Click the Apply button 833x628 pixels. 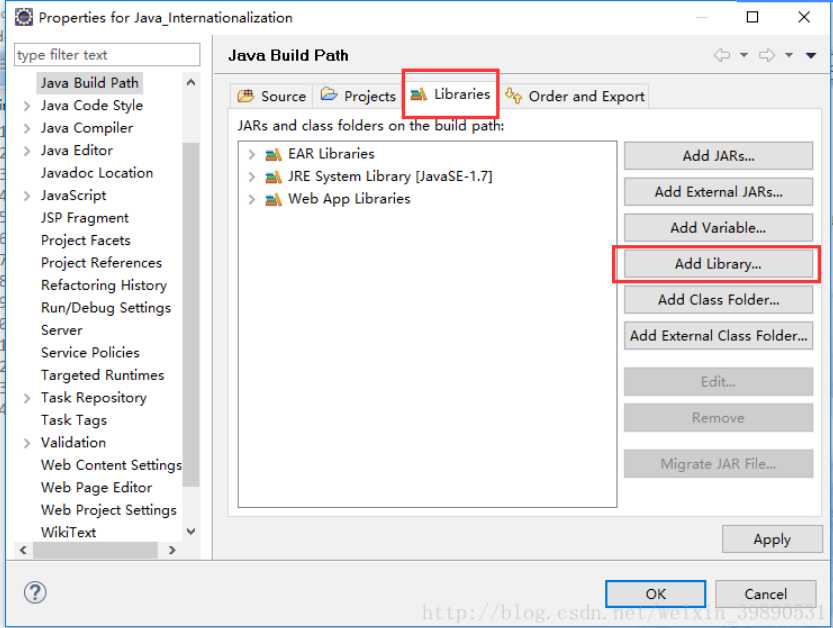[772, 539]
